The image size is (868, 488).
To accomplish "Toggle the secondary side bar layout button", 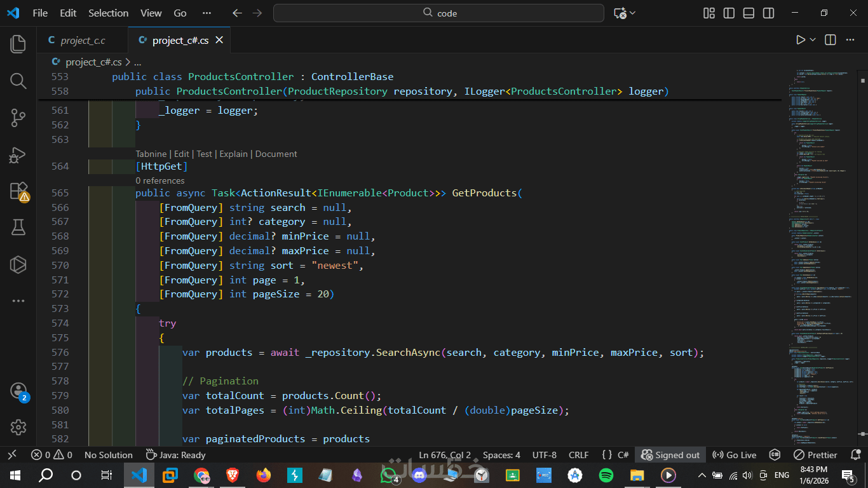I will 769,13.
